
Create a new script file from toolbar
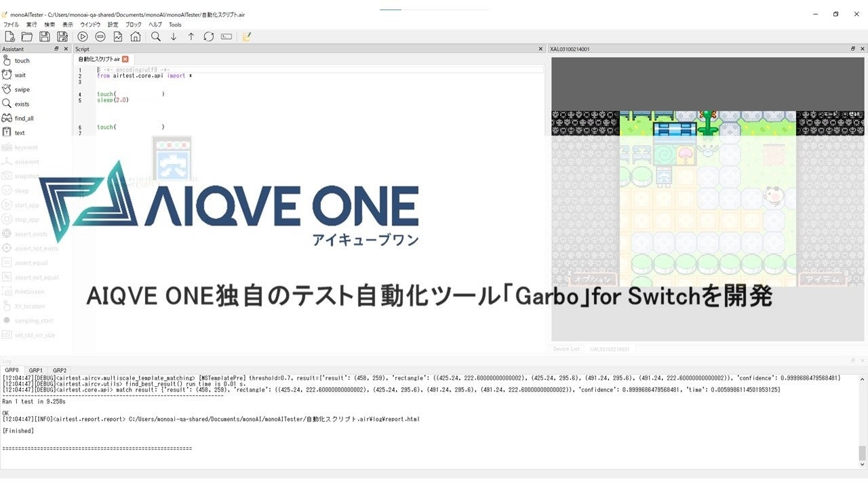coord(9,37)
